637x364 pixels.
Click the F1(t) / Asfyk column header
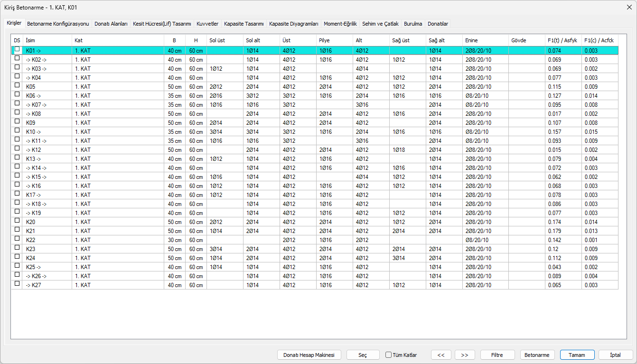pos(562,40)
